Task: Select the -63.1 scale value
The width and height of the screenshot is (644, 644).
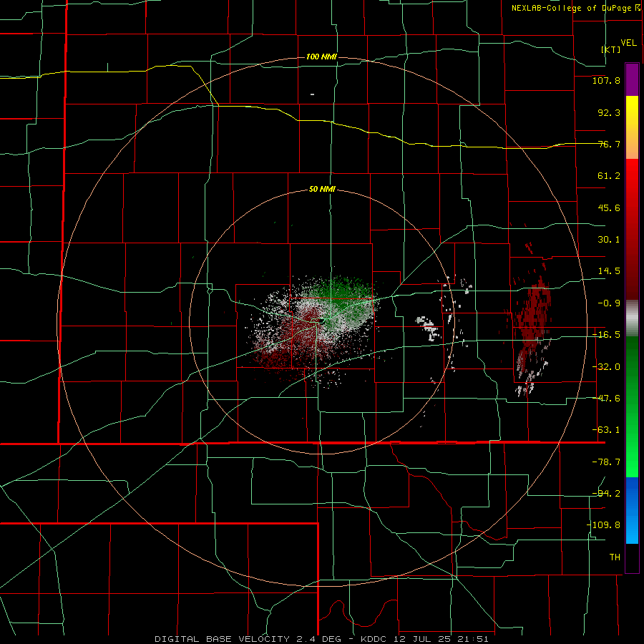Action: coord(606,430)
